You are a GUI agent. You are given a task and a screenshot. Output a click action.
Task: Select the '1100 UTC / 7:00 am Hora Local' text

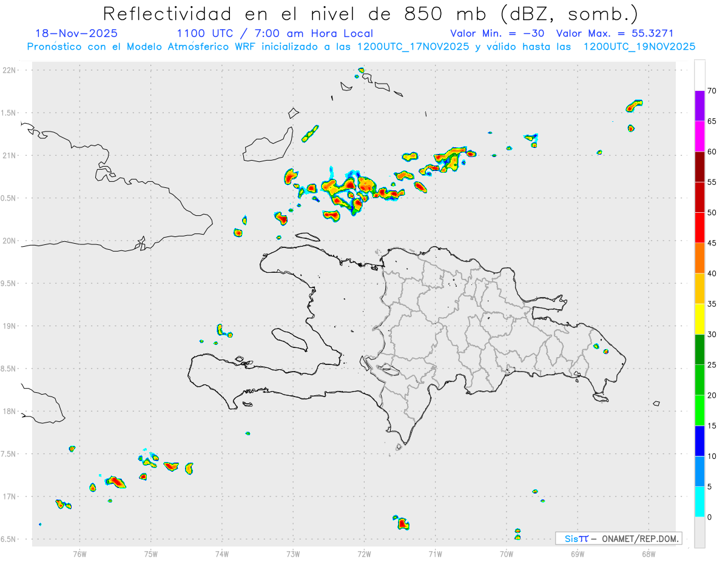(275, 33)
